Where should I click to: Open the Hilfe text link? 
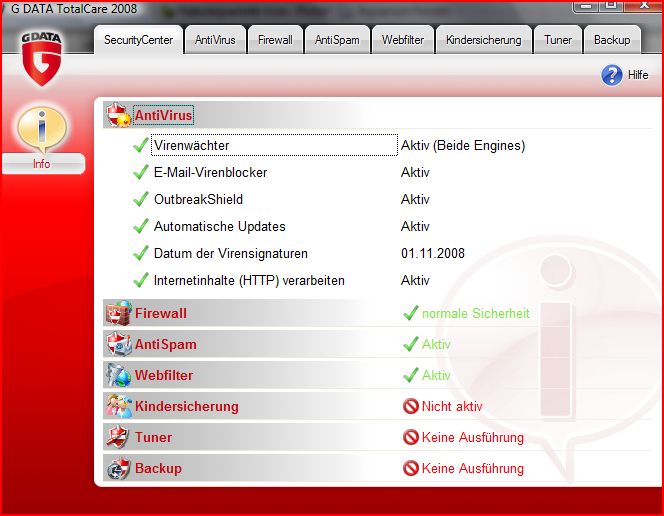tap(638, 75)
